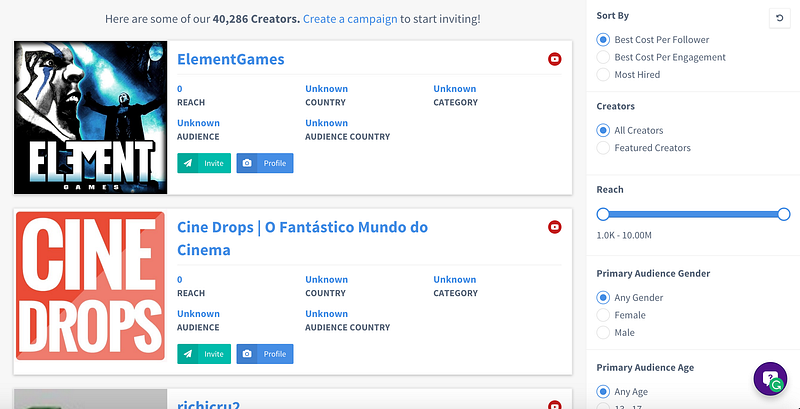The height and width of the screenshot is (409, 800).
Task: Open Cine Drops O Fantástico Mundo title
Action: 303,238
